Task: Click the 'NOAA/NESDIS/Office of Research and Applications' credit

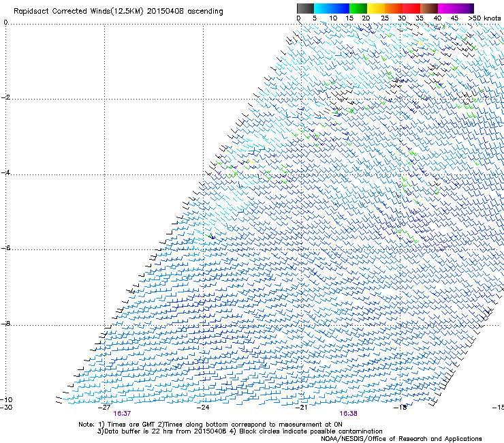Action: [401, 439]
